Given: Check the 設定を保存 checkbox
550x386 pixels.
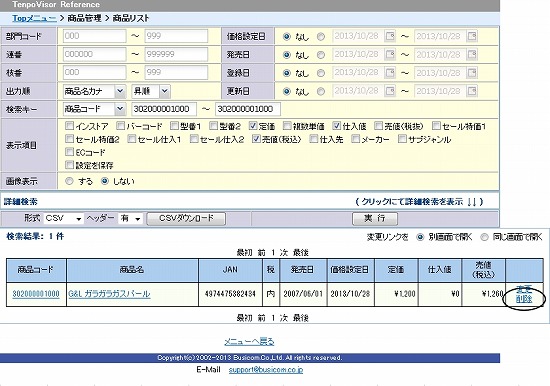Looking at the screenshot, I should (x=69, y=165).
